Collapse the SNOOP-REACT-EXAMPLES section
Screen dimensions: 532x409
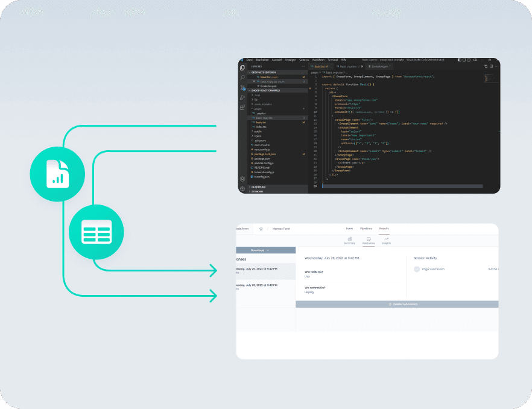[x=278, y=90]
